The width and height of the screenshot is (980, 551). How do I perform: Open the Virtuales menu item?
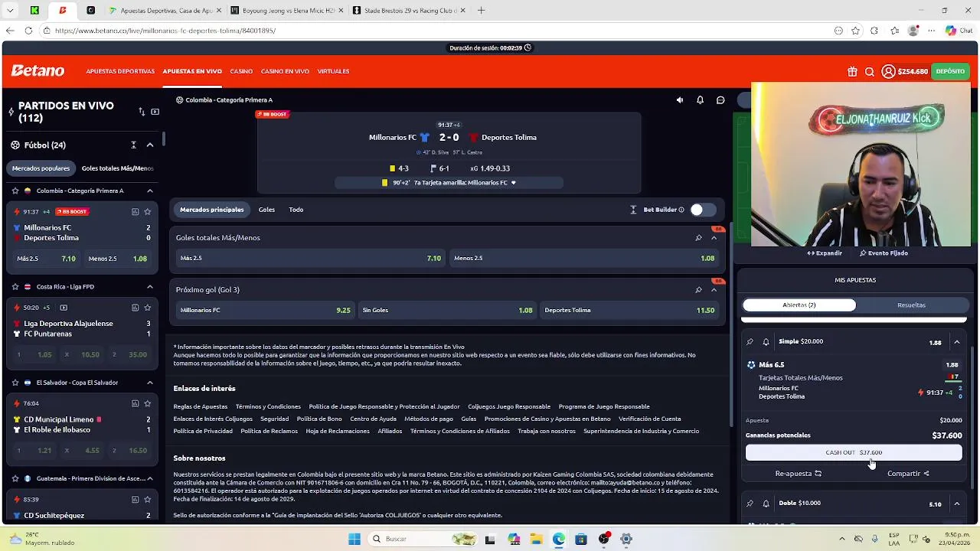coord(333,71)
